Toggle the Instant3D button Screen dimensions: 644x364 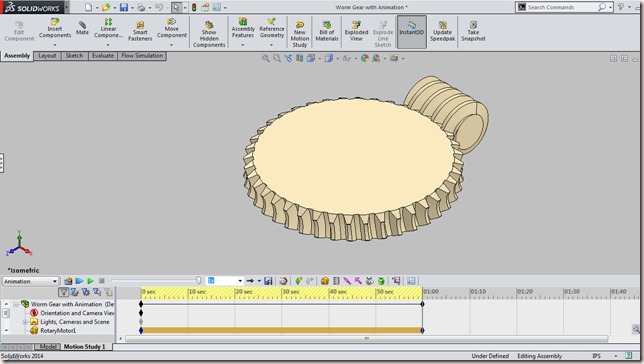tap(412, 32)
